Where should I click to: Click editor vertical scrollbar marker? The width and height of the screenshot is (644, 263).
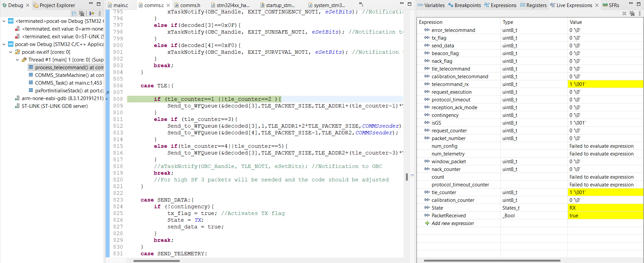tap(407, 177)
